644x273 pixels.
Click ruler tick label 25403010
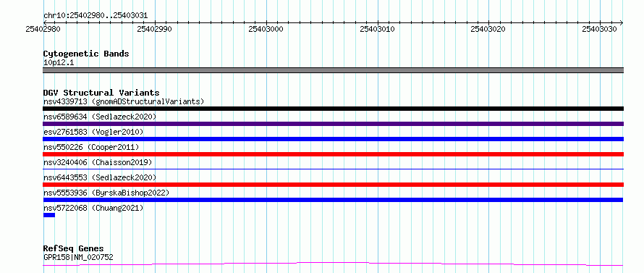click(x=377, y=29)
